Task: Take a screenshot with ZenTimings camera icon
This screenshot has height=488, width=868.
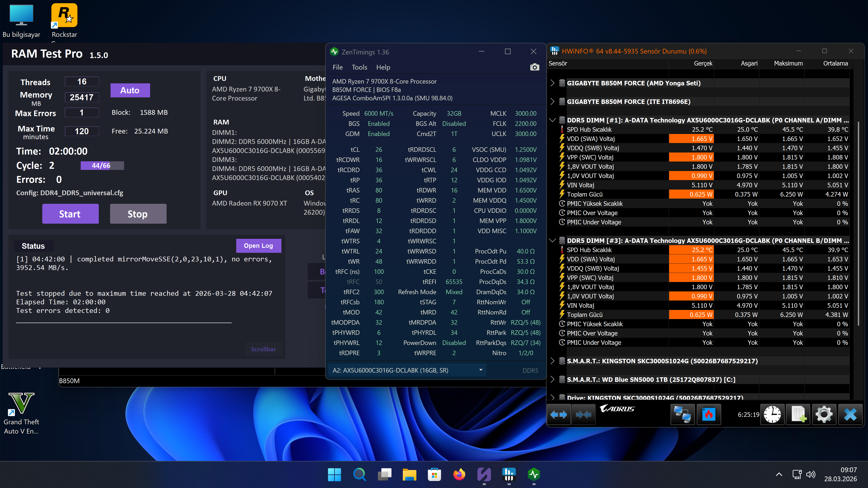Action: click(x=534, y=67)
